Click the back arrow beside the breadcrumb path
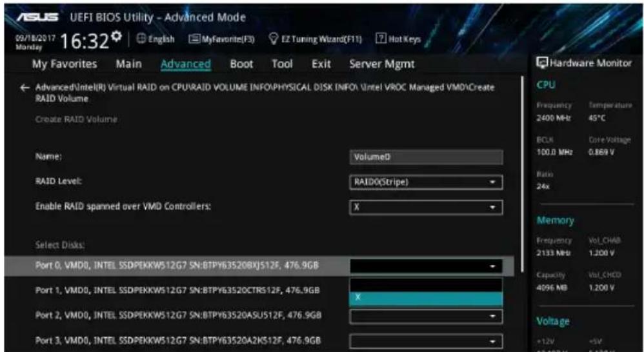This screenshot has height=352, width=644. tap(25, 88)
